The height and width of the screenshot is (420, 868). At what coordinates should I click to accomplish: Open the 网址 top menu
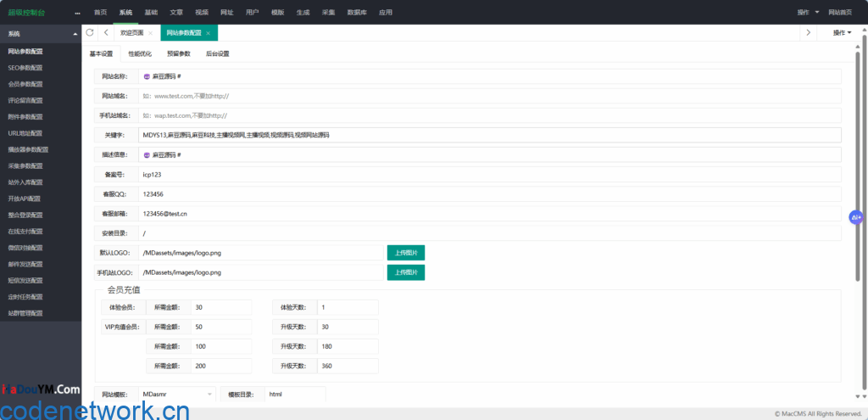tap(226, 12)
